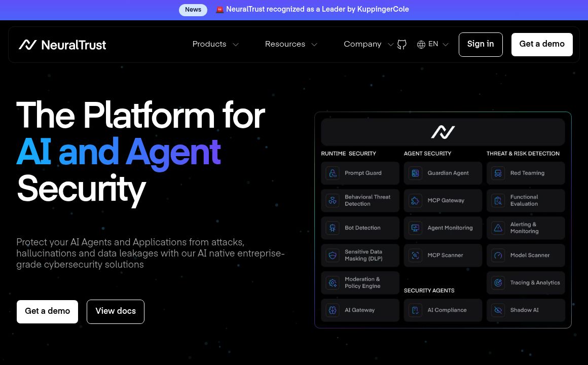The width and height of the screenshot is (588, 365).
Task: Open the Tracing & Analytics icon
Action: (498, 283)
